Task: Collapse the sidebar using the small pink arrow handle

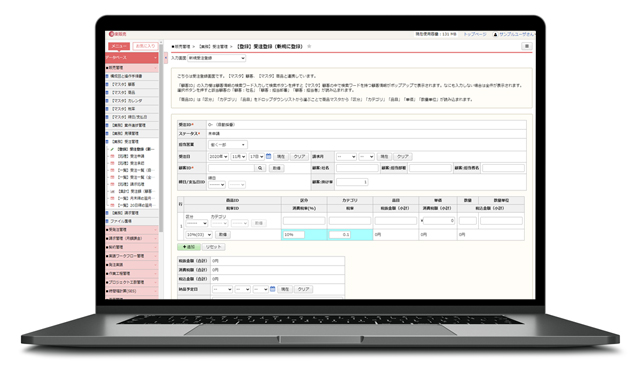Action: pos(166,58)
